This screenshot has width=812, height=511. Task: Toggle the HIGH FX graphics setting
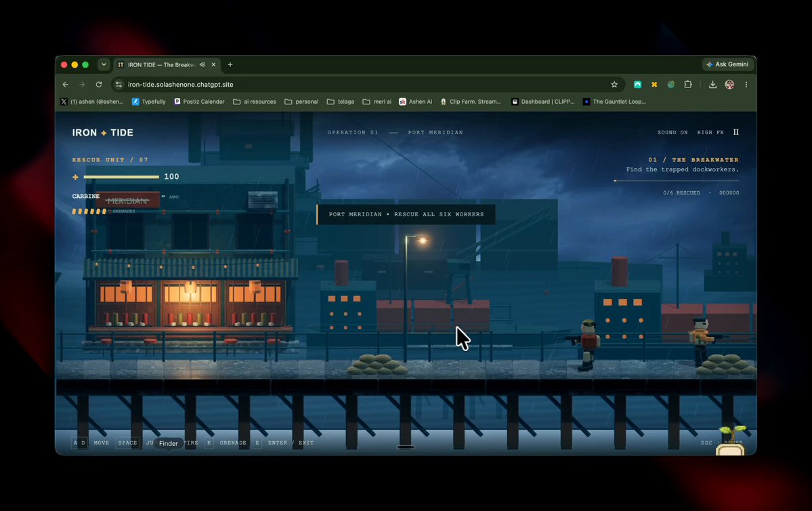(710, 133)
